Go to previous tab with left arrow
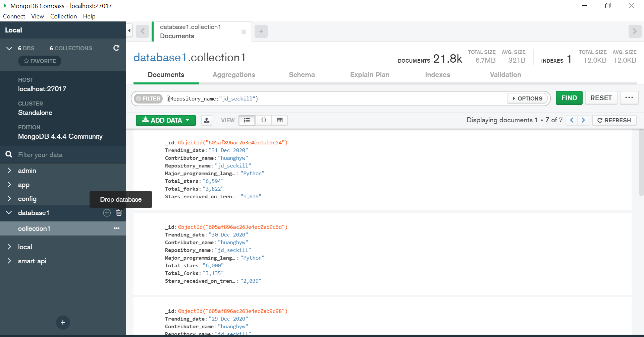This screenshot has height=337, width=644. coord(143,31)
